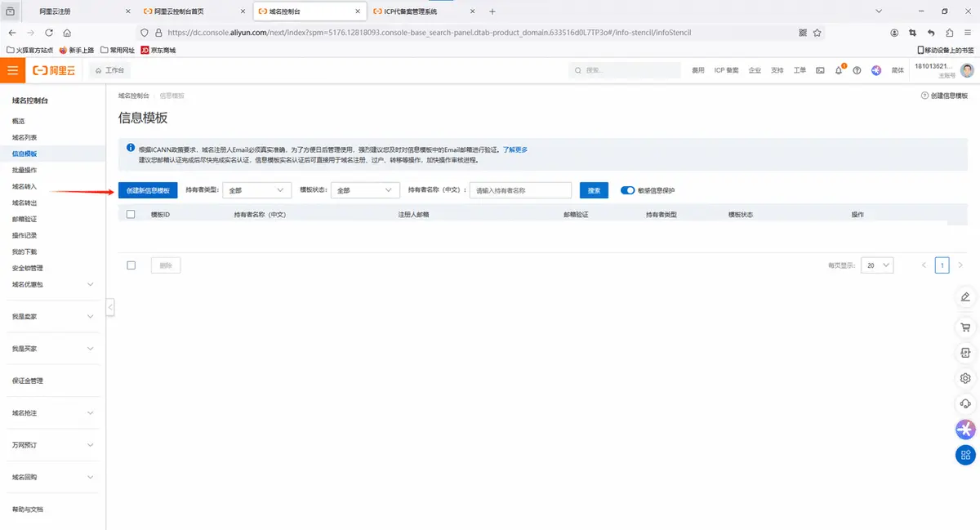The height and width of the screenshot is (530, 980).
Task: Open the orange hamburger menu
Action: pyautogui.click(x=12, y=70)
